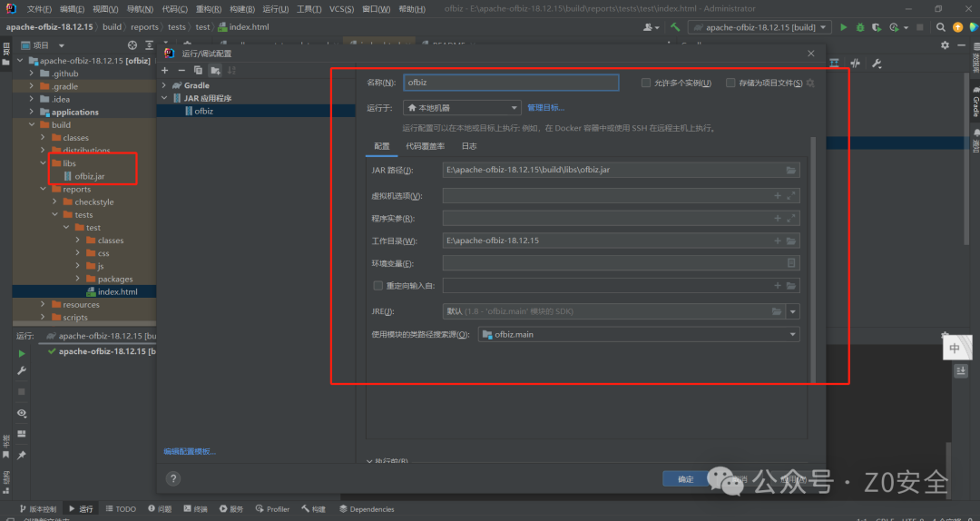The width and height of the screenshot is (980, 521).
Task: Run apache-ofbiz build with green play icon
Action: [x=844, y=27]
